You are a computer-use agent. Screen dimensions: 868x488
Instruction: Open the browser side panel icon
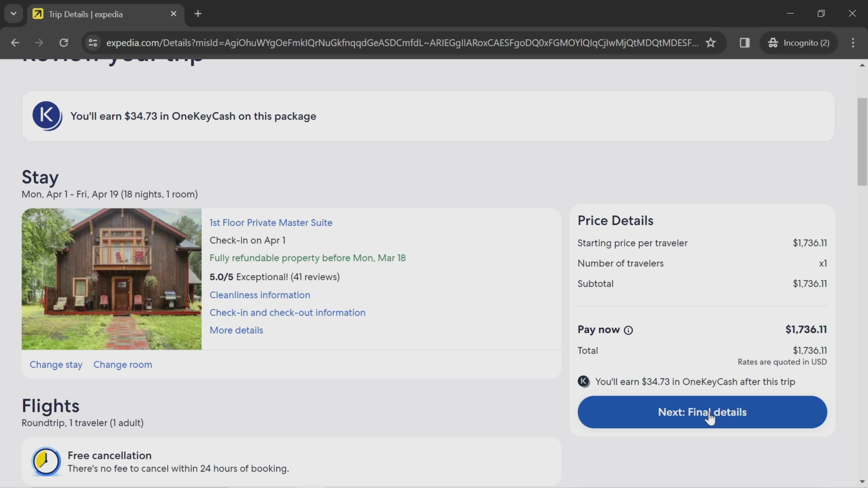(x=744, y=43)
